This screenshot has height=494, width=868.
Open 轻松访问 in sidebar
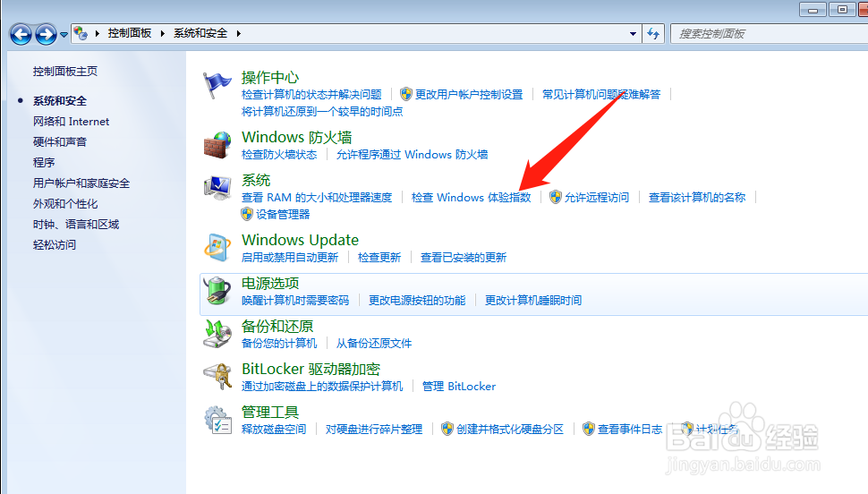click(55, 245)
